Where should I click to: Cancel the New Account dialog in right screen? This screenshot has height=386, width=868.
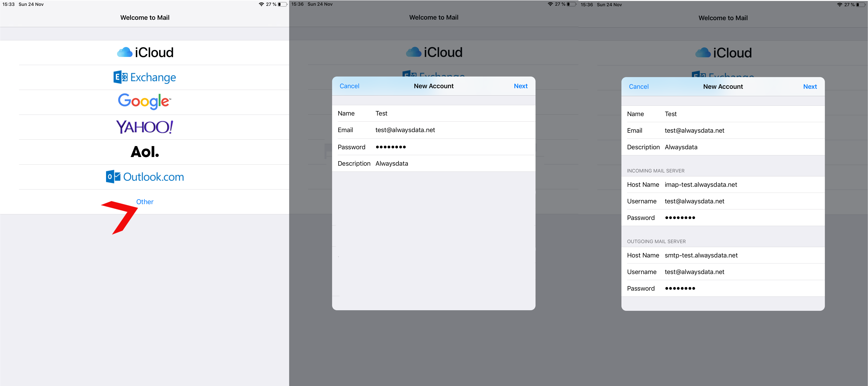coord(639,87)
